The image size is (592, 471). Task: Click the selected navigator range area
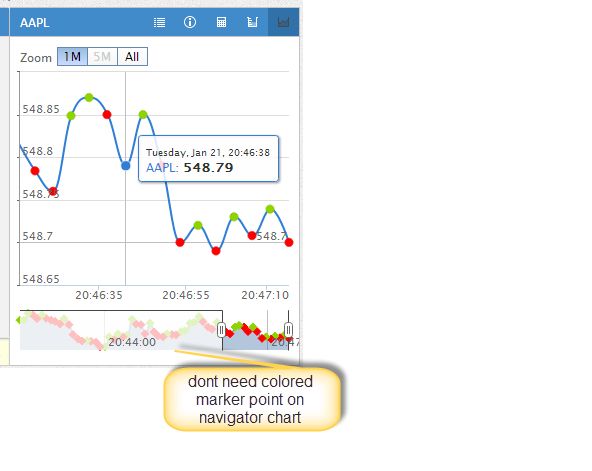255,330
